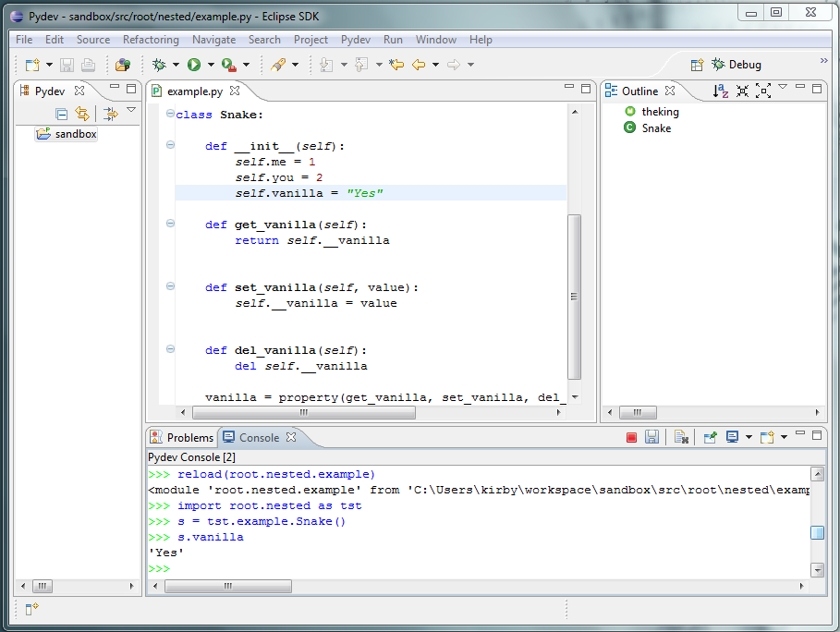This screenshot has height=632, width=840.
Task: Click Collapse All in Pydev panel
Action: 62,114
